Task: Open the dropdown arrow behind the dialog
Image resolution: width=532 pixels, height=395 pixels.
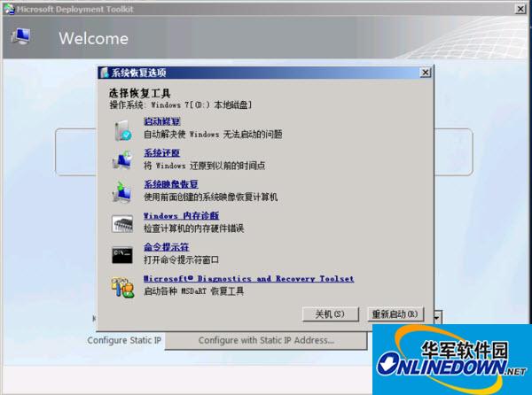Action: (x=438, y=318)
